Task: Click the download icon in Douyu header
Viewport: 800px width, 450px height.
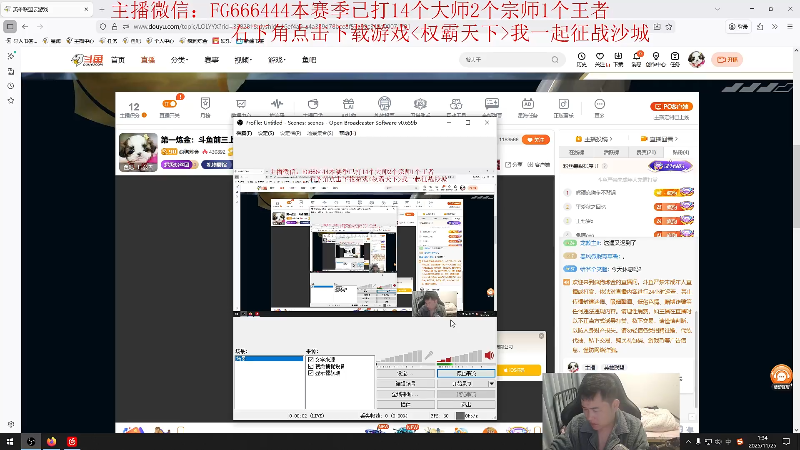Action: (618, 57)
